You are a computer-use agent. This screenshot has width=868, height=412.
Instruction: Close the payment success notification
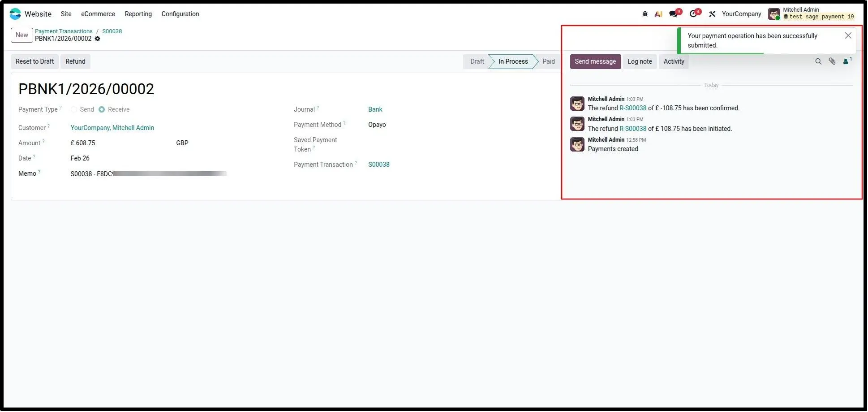(x=849, y=35)
